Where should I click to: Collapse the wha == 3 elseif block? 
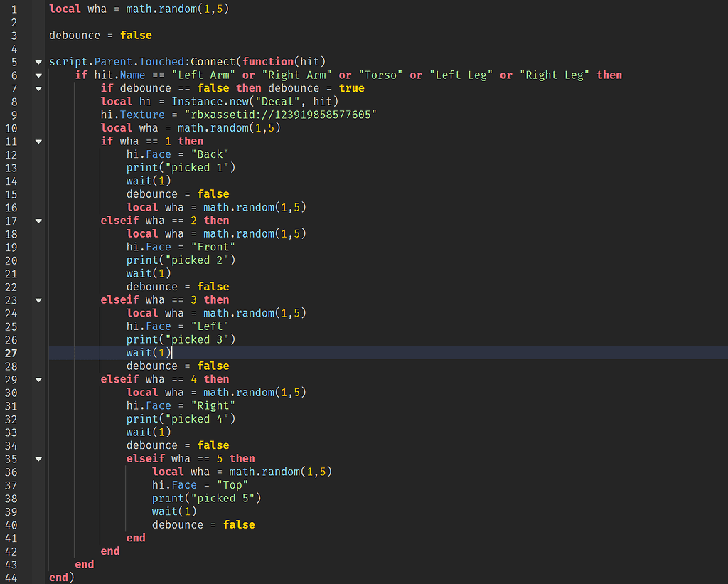point(38,299)
